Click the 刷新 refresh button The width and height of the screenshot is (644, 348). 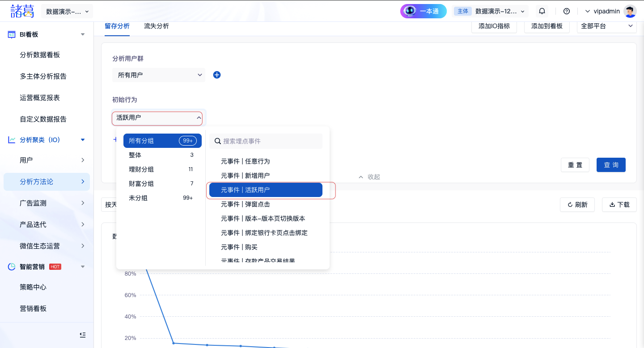[x=577, y=205]
